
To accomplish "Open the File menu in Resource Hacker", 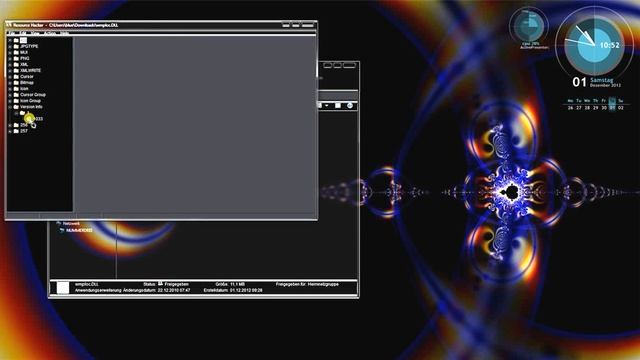I will pos(11,33).
